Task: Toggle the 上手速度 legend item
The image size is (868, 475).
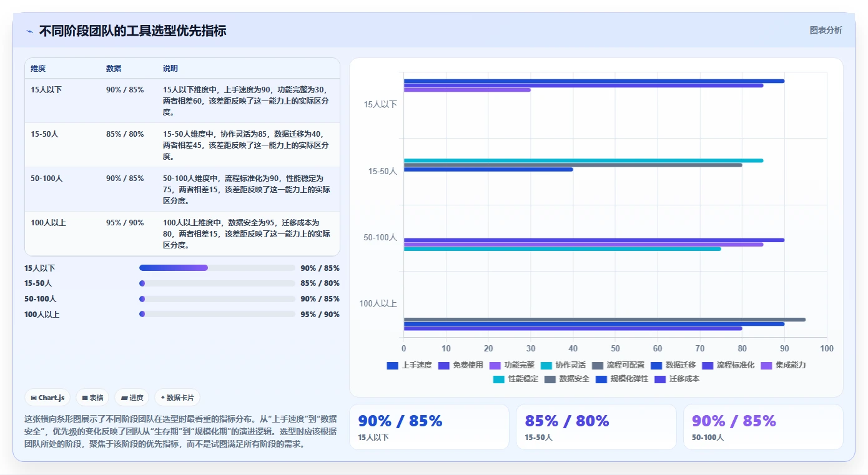Action: pos(410,365)
